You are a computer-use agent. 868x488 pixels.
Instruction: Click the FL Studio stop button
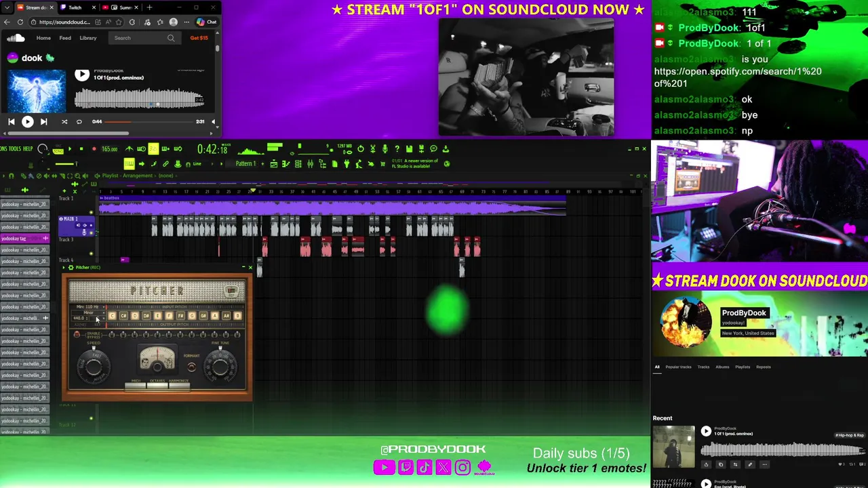point(81,148)
